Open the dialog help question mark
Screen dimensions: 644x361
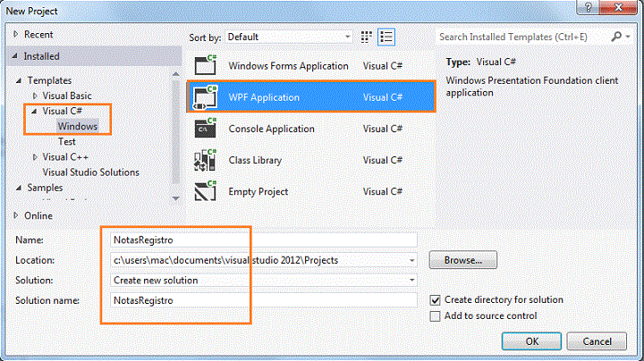(x=588, y=7)
